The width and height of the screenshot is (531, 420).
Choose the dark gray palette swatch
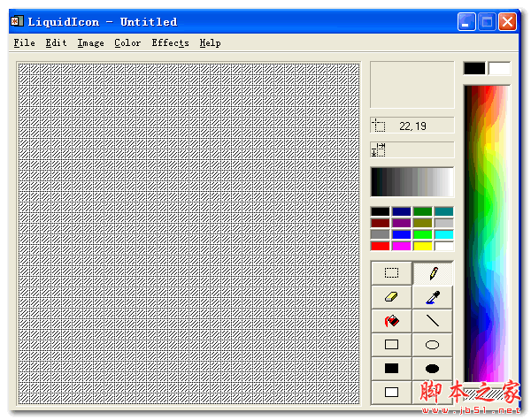381,234
